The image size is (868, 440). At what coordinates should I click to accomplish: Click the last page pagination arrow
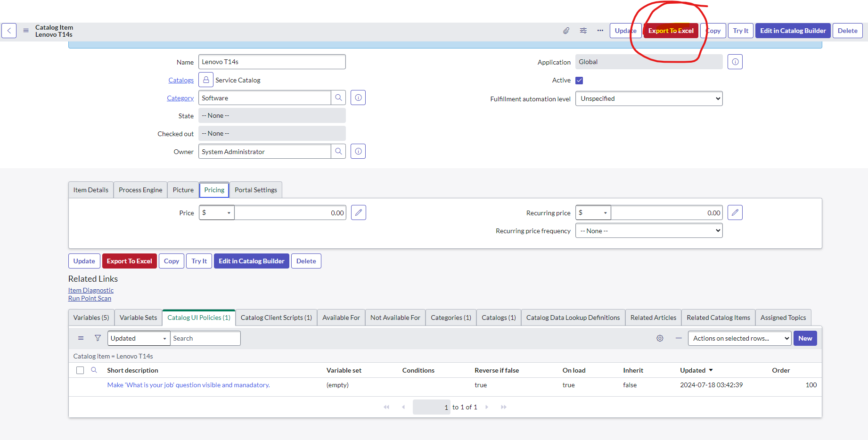504,407
